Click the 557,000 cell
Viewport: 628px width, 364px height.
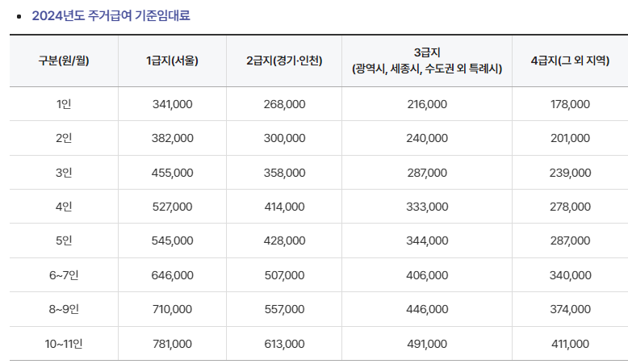284,309
